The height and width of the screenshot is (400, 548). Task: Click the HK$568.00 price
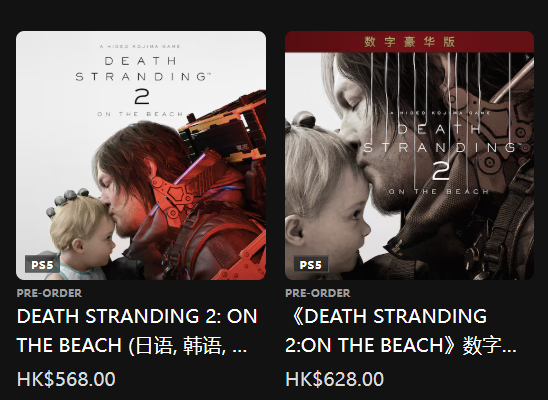(66, 379)
